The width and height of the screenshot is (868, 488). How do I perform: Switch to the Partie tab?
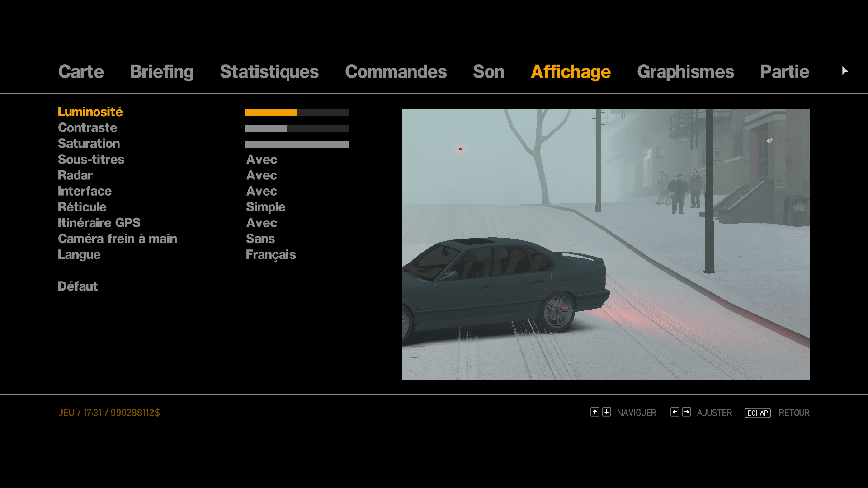[x=784, y=72]
